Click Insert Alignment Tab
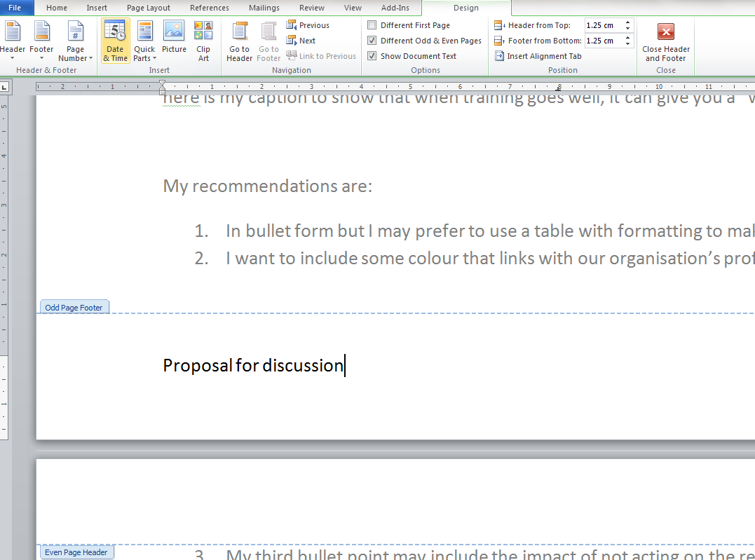This screenshot has width=755, height=560. pos(538,56)
